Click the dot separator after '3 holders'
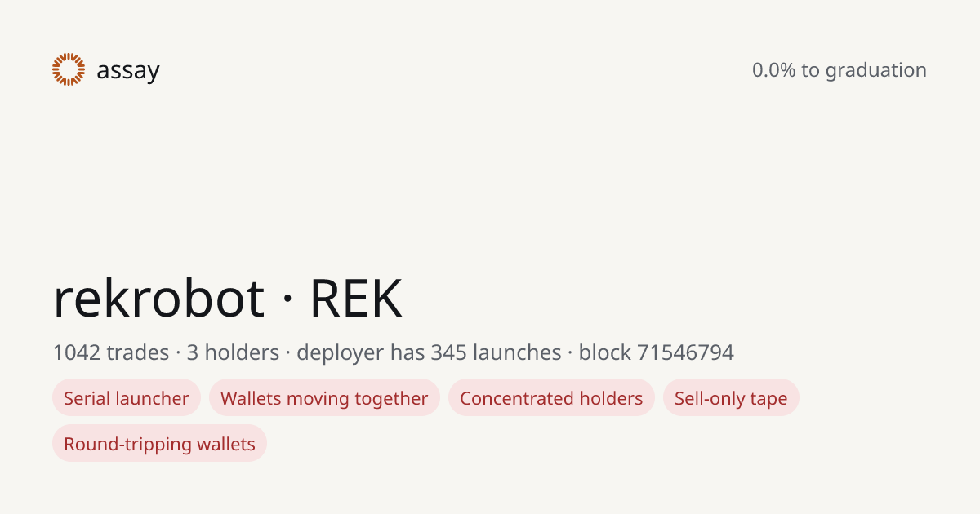 coord(288,353)
